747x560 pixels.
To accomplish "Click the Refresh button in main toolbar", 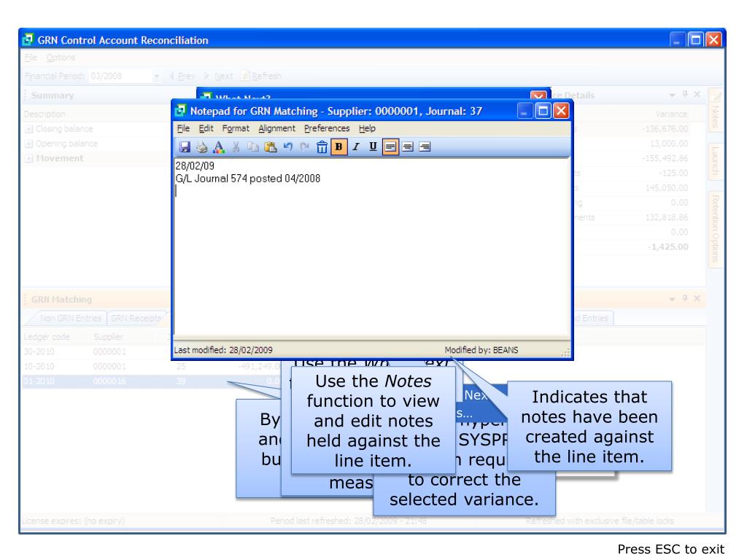I will pos(261,76).
